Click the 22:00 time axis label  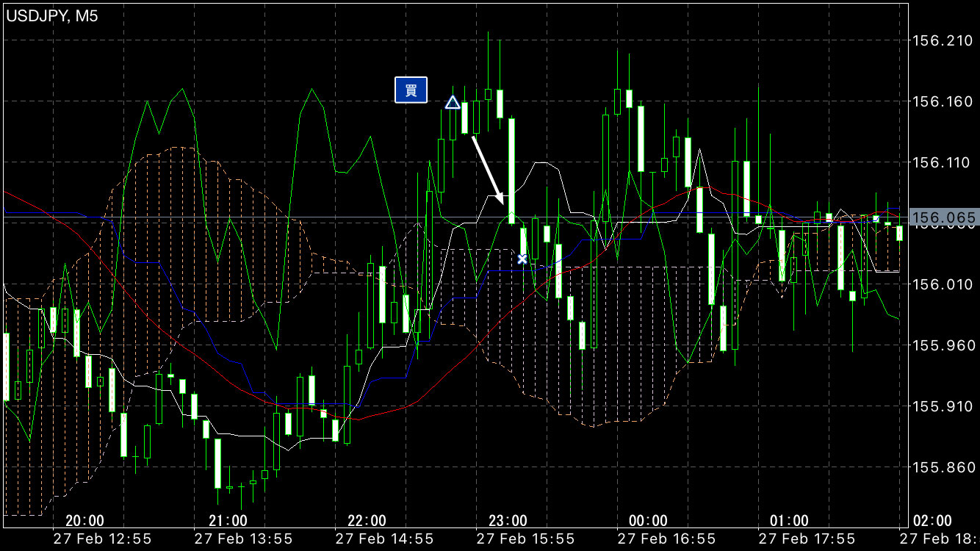pos(367,521)
